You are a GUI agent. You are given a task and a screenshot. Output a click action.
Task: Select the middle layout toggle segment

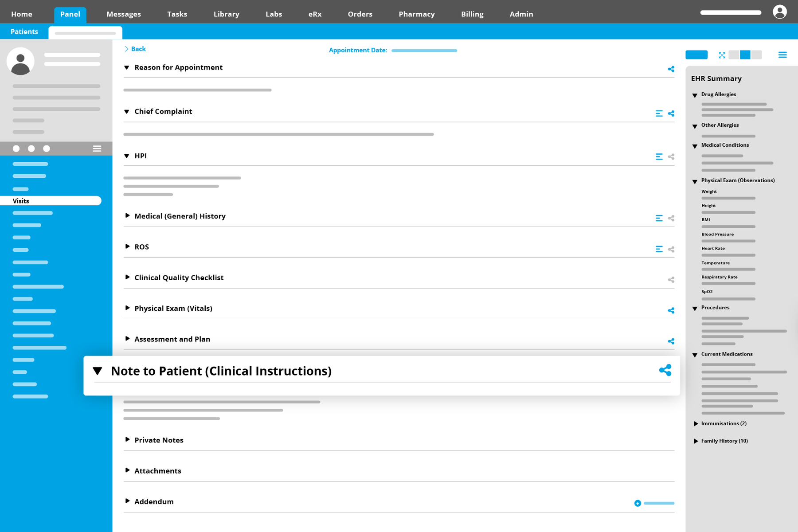745,55
